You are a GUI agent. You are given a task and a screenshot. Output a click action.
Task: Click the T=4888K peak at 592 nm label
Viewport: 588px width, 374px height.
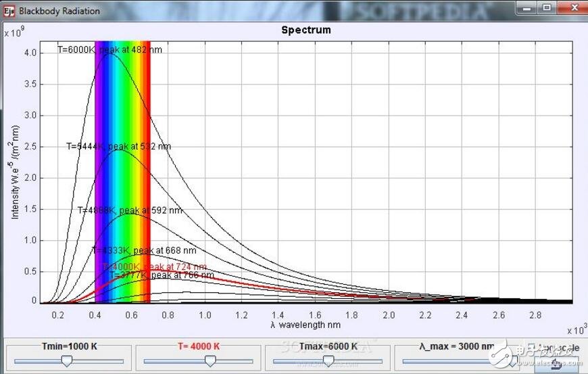[x=130, y=210]
